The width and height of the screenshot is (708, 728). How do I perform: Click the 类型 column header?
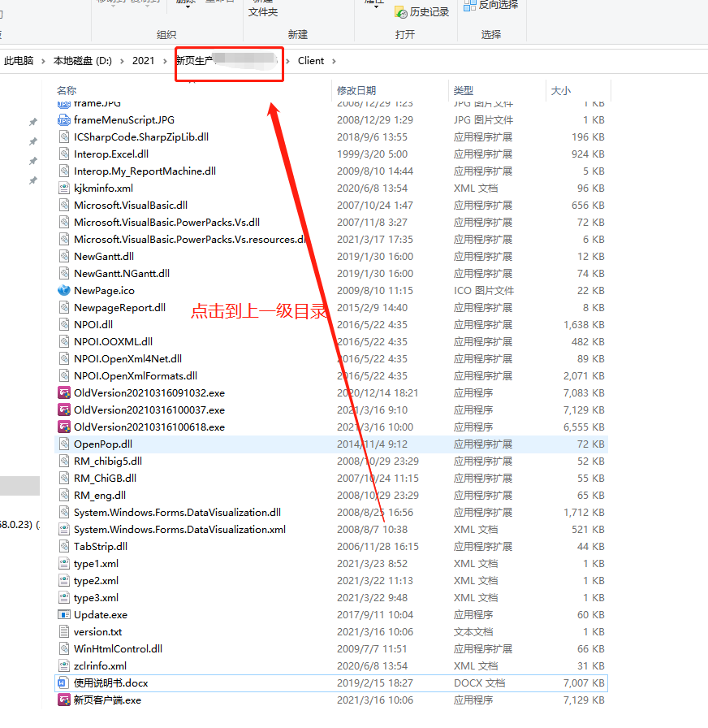(x=463, y=90)
